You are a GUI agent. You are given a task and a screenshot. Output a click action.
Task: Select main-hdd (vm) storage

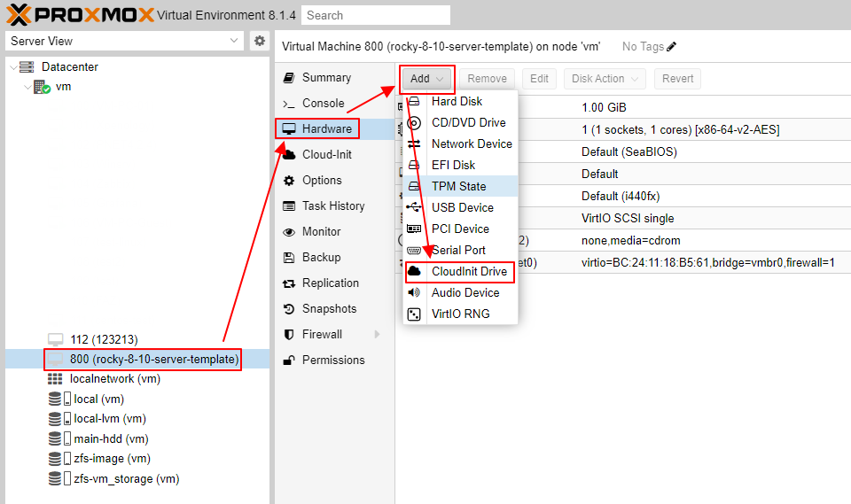tap(137, 439)
